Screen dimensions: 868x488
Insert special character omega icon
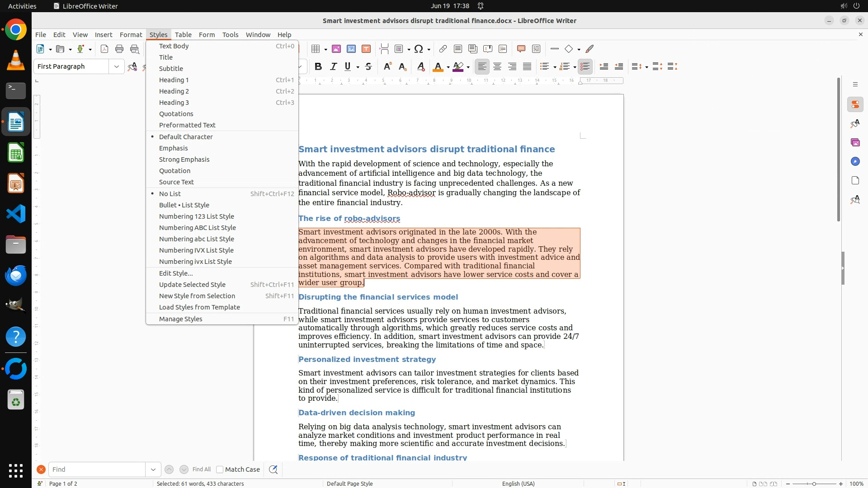pyautogui.click(x=419, y=49)
